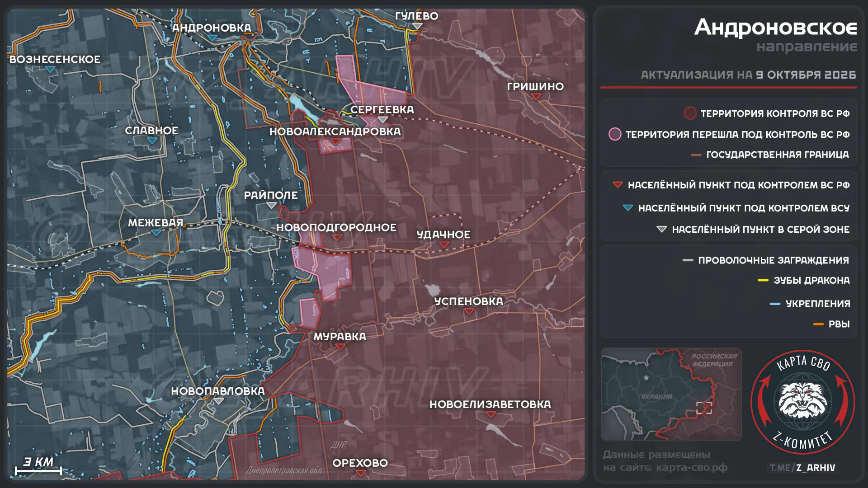Click the blue VSU settlement legend triangle
868x488 pixels.
click(x=627, y=208)
